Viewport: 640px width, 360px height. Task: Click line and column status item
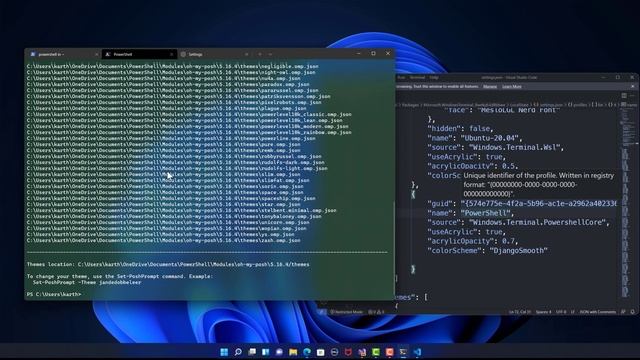[x=520, y=312]
